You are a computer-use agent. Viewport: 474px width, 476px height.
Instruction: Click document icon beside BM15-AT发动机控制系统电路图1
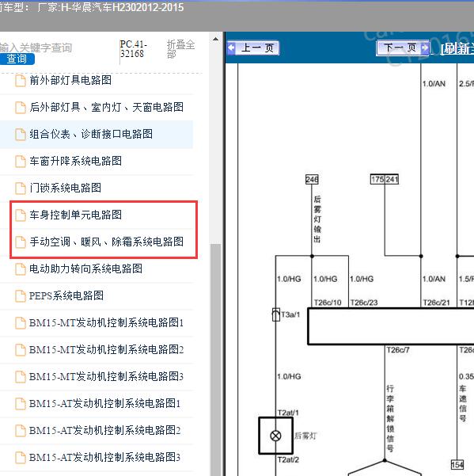(21, 403)
